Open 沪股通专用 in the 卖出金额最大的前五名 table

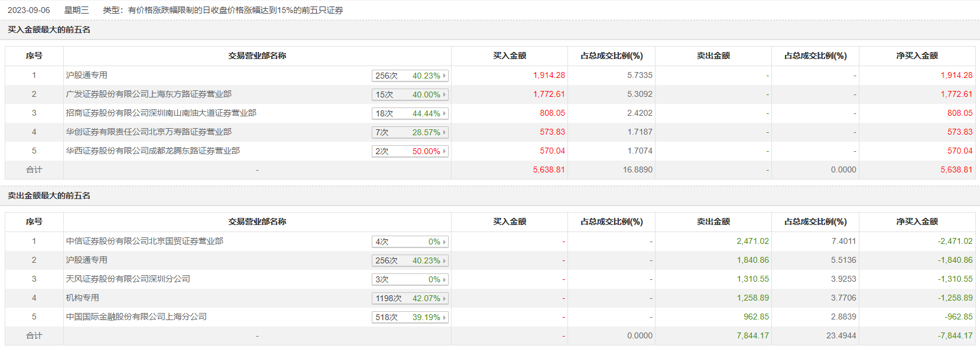(x=86, y=260)
